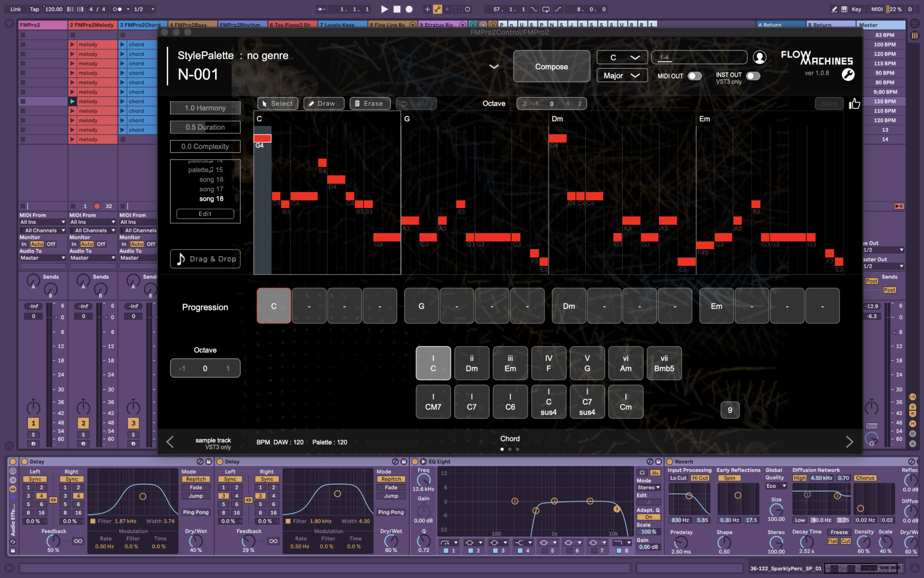Toggle the second Delay device on/off

coord(220,461)
